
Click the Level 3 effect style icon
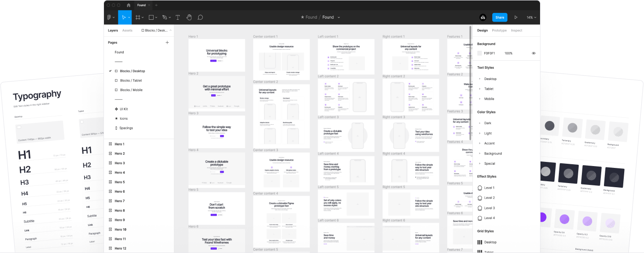click(480, 208)
